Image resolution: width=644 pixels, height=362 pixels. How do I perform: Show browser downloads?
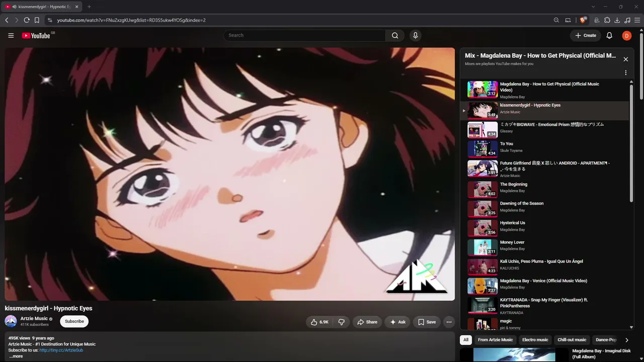point(617,20)
